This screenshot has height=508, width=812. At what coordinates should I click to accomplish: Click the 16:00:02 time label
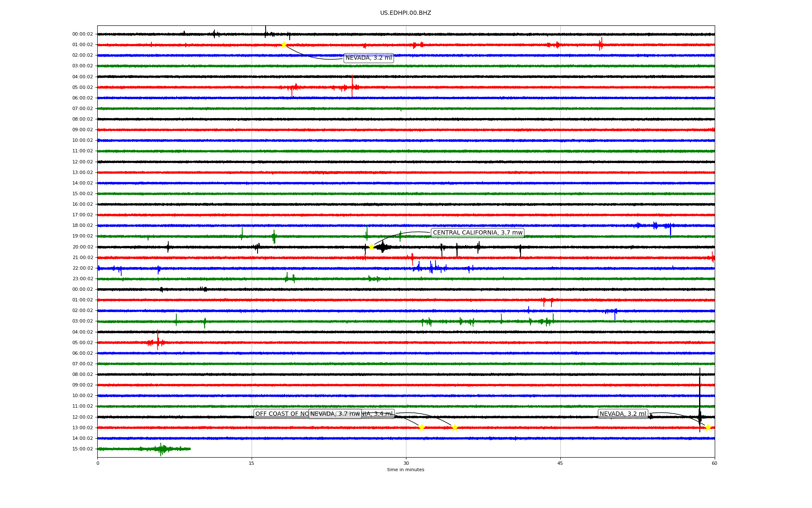82,204
